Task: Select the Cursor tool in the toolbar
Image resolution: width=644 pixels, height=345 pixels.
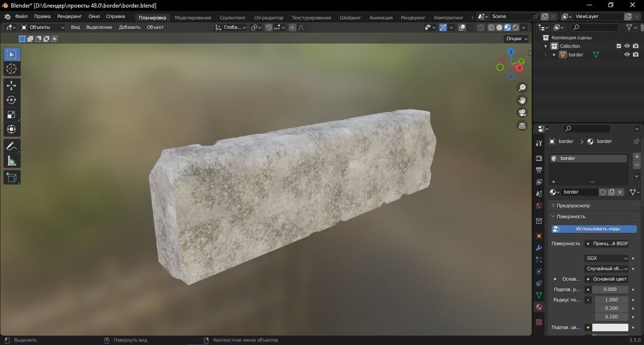Action: [x=12, y=69]
